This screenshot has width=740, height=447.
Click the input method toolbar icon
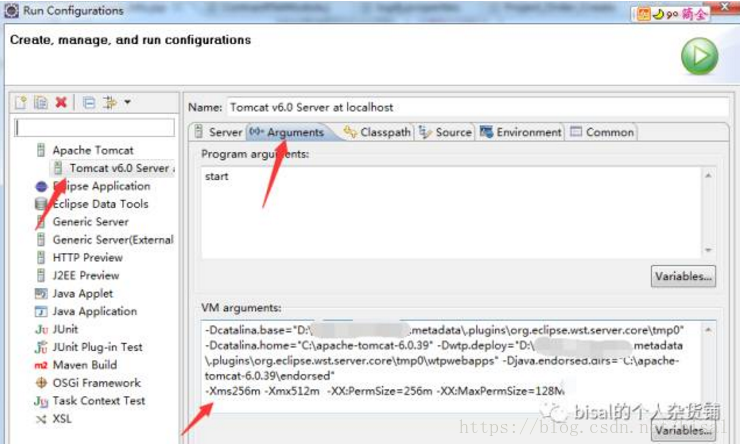(x=643, y=14)
